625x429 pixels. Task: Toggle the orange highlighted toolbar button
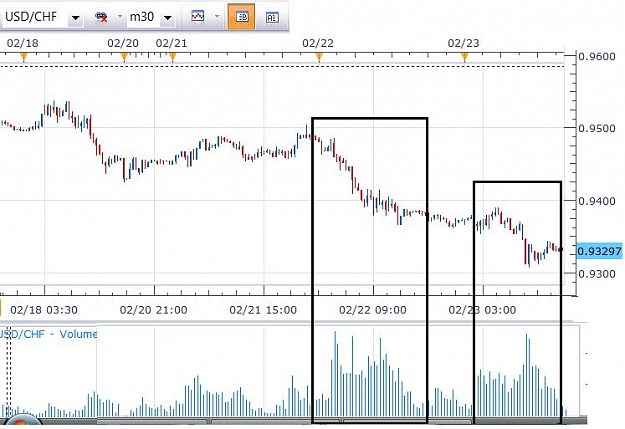click(x=242, y=17)
